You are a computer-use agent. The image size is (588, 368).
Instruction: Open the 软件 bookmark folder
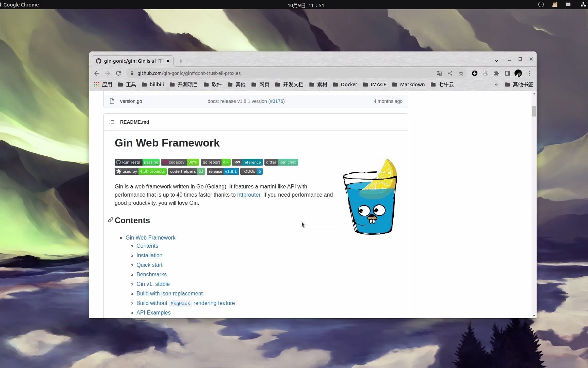213,85
